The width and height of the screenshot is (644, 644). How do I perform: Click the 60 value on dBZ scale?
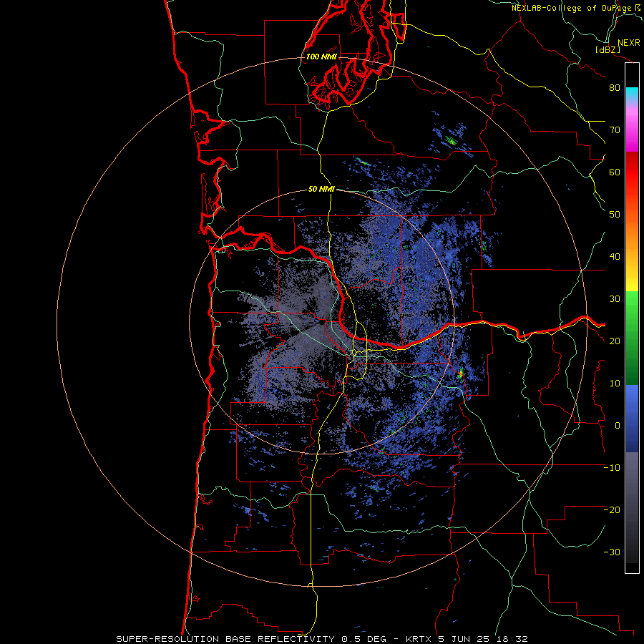(x=615, y=172)
